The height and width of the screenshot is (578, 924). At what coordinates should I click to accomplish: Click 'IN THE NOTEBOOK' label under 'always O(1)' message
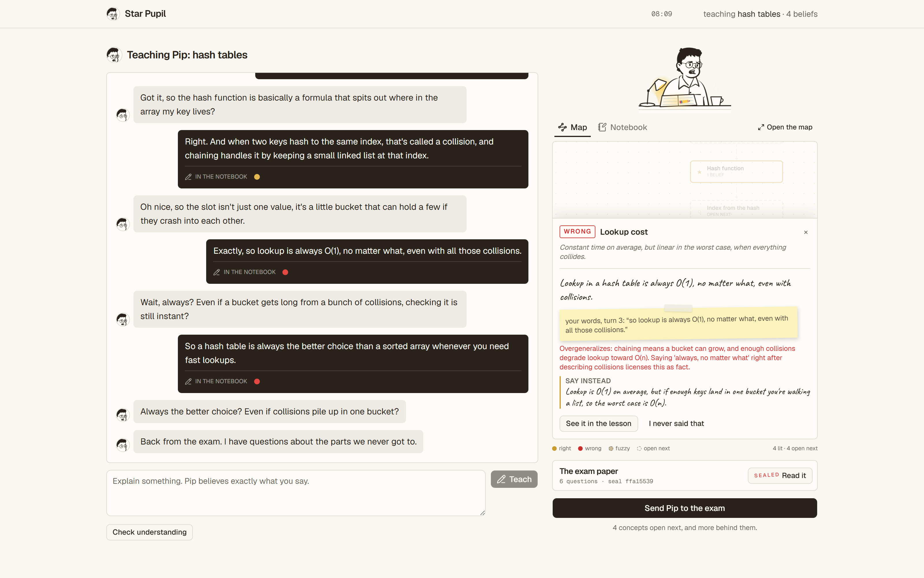point(249,272)
